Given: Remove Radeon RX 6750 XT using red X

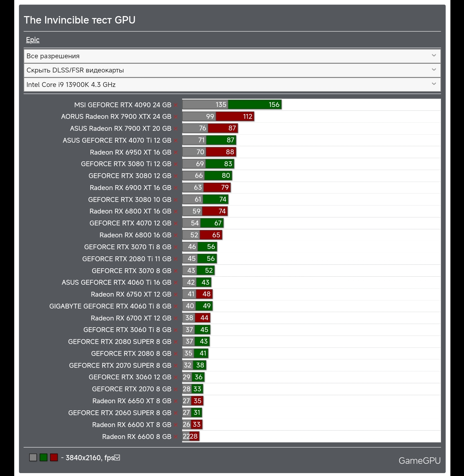Looking at the screenshot, I should tap(176, 295).
